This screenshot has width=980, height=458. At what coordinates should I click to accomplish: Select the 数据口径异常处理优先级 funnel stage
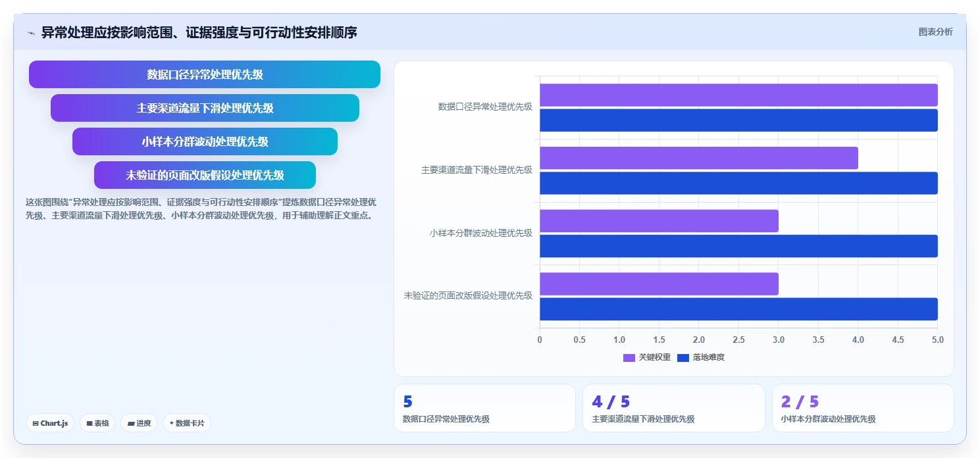coord(205,74)
